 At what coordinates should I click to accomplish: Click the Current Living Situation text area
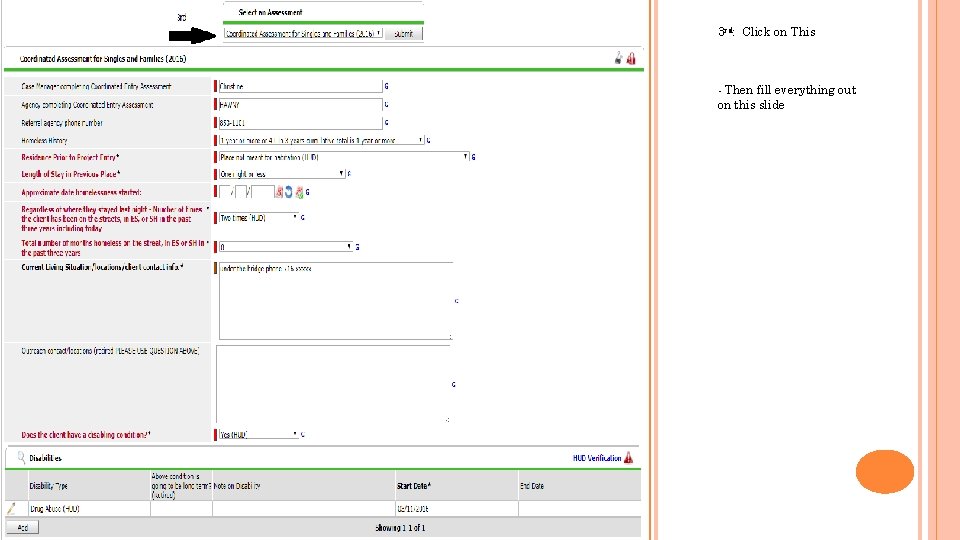pos(336,301)
